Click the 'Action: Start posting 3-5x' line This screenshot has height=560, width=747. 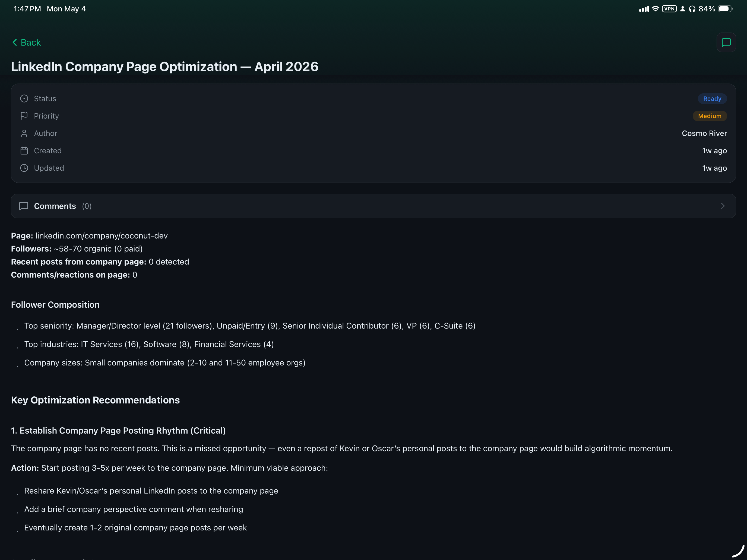170,468
